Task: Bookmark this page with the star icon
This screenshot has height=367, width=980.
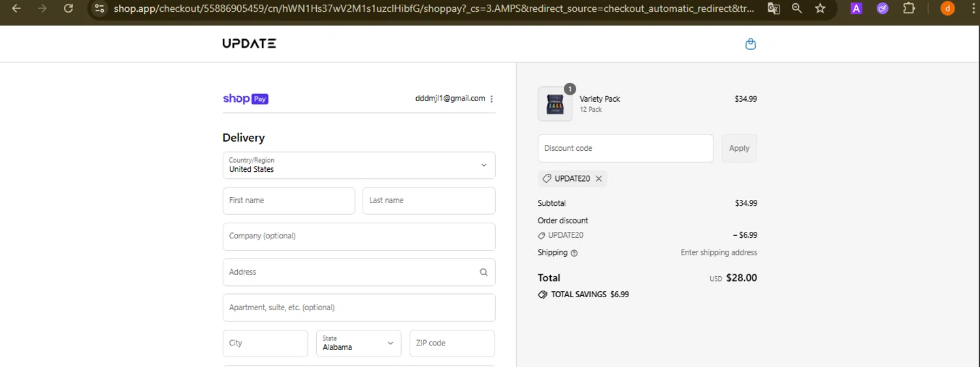Action: 821,8
